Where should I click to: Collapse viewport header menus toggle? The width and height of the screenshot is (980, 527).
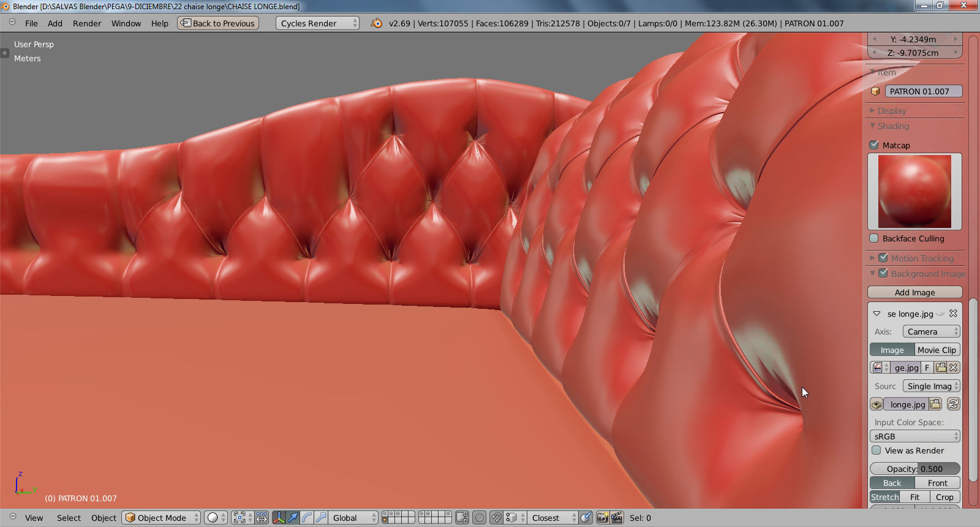[x=12, y=517]
